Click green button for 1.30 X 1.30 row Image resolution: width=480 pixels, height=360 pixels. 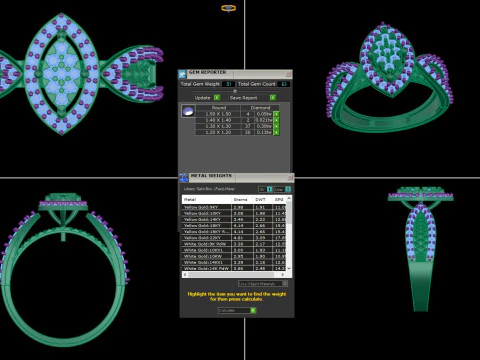coord(276,126)
